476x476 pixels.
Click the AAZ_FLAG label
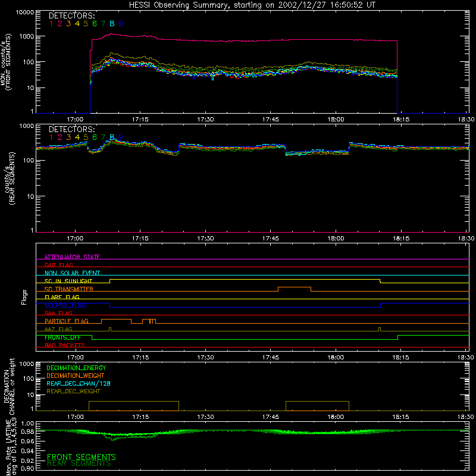58,329
